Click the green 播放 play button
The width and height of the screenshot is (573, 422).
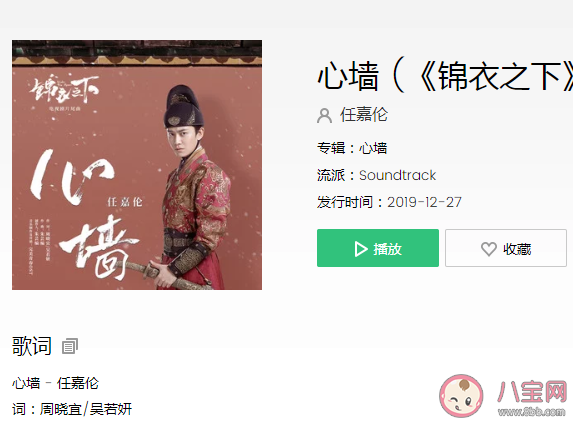[378, 248]
